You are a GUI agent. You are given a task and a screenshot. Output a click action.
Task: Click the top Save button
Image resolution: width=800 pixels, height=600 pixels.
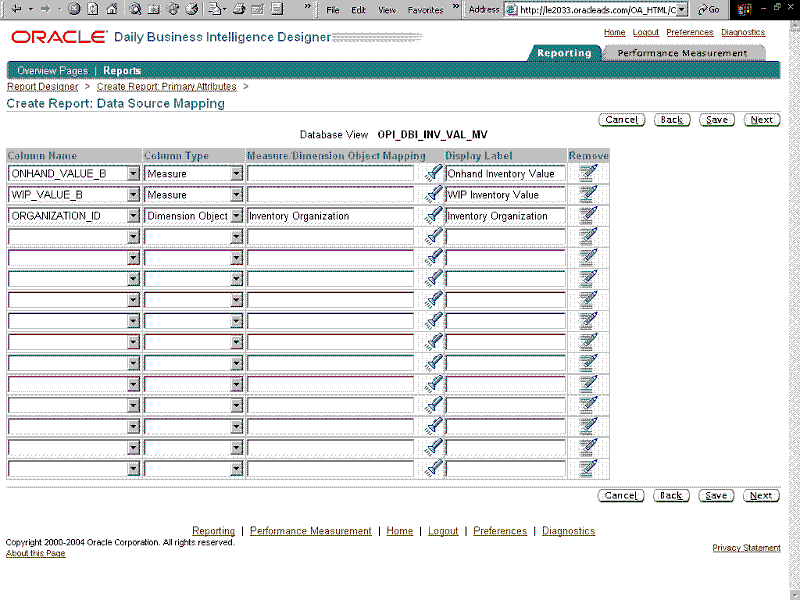point(717,119)
